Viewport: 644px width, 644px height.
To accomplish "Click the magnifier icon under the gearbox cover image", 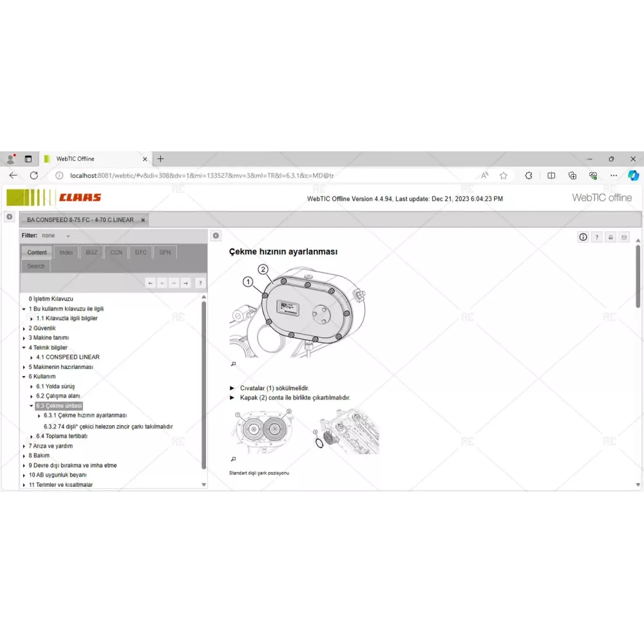I will [x=233, y=364].
